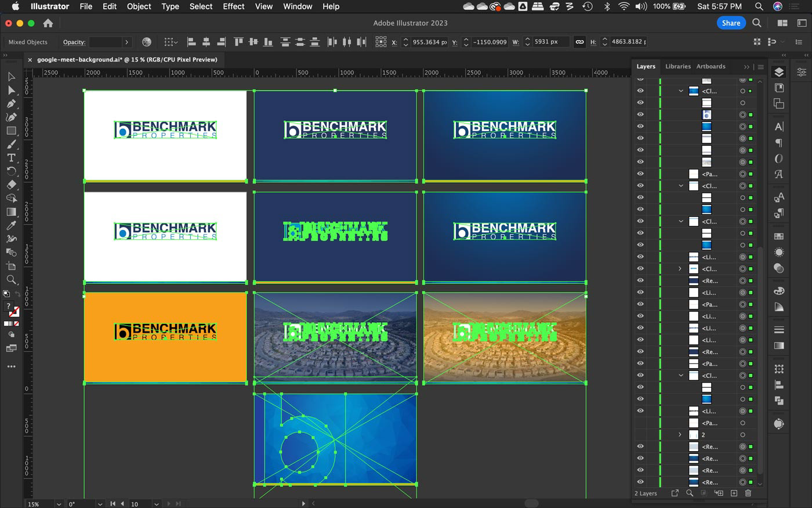Viewport: 812px width, 508px height.
Task: Select the Gradient tool in the toolbar
Action: pos(11,212)
